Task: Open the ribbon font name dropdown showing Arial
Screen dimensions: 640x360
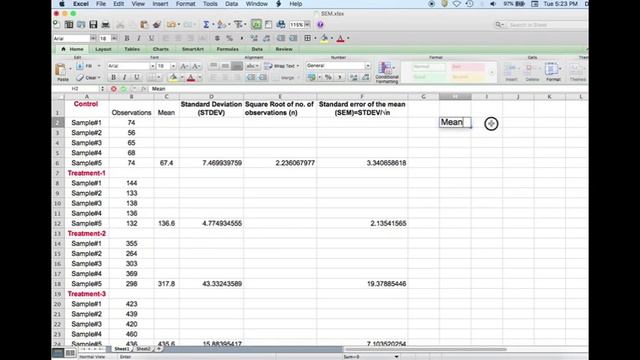Action: tap(152, 66)
